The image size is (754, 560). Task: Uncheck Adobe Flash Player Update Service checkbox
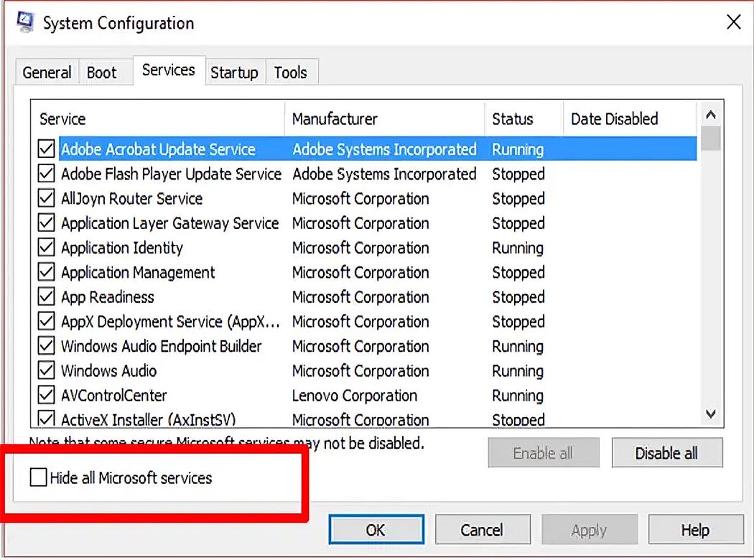pos(46,173)
